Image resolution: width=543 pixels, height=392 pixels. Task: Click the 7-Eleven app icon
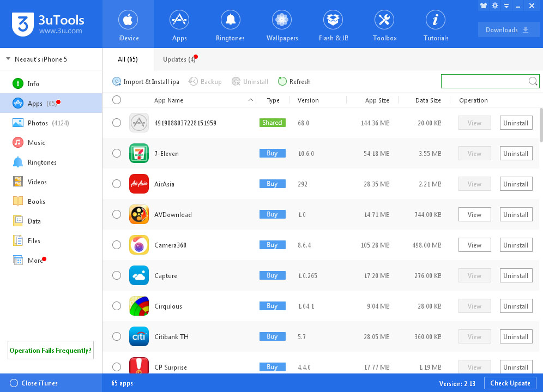(139, 153)
